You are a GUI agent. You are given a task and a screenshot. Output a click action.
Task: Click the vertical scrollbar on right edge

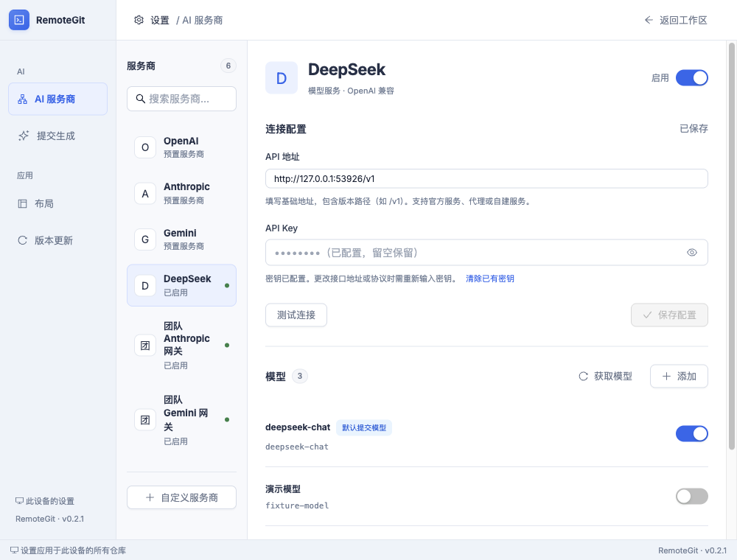coord(731,246)
